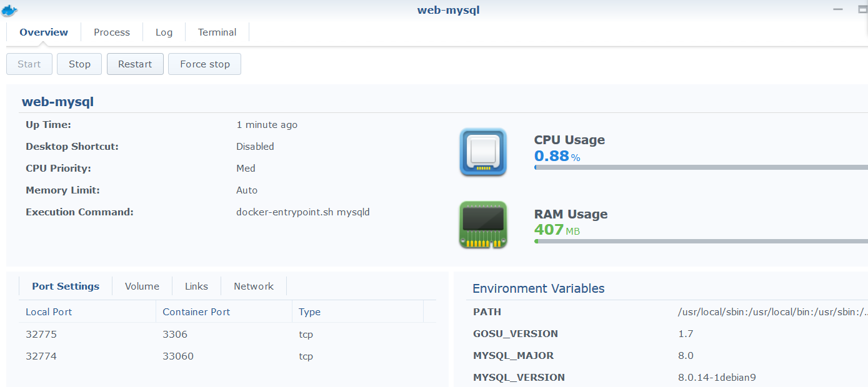The height and width of the screenshot is (387, 868).
Task: Click tcp type for port 3306
Action: pyautogui.click(x=306, y=335)
